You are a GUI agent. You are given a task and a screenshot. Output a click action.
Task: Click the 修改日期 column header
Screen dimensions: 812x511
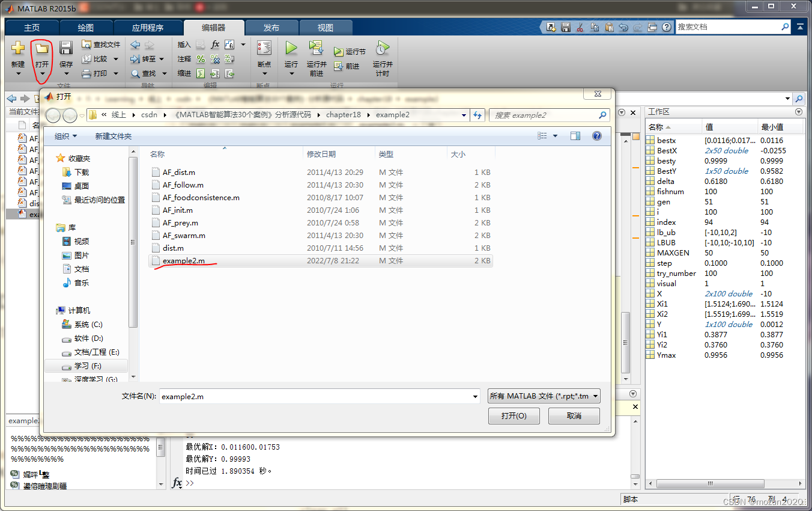(x=321, y=155)
